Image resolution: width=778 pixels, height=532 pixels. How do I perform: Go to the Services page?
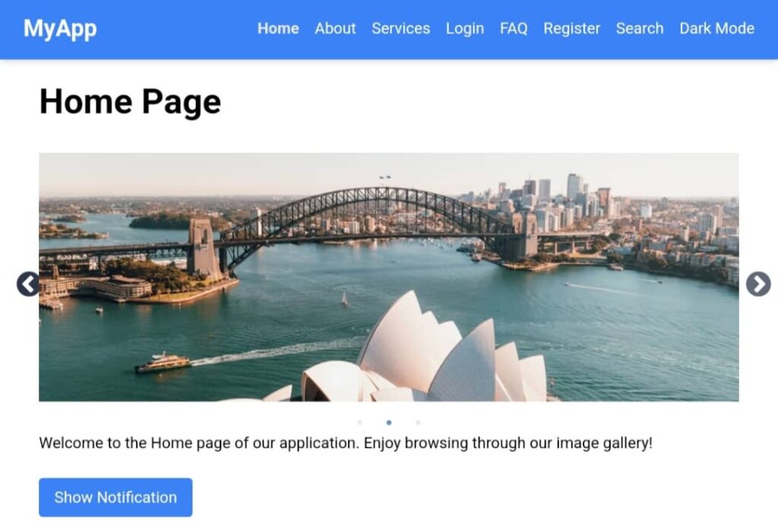point(400,29)
